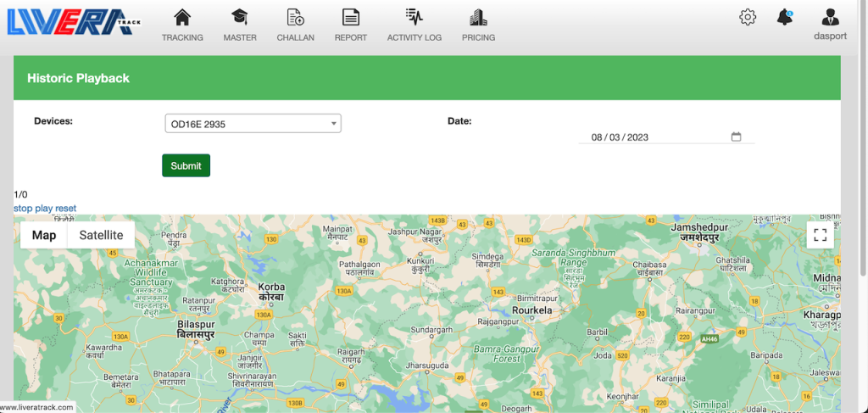
Task: Click the reset playback link
Action: pos(66,209)
